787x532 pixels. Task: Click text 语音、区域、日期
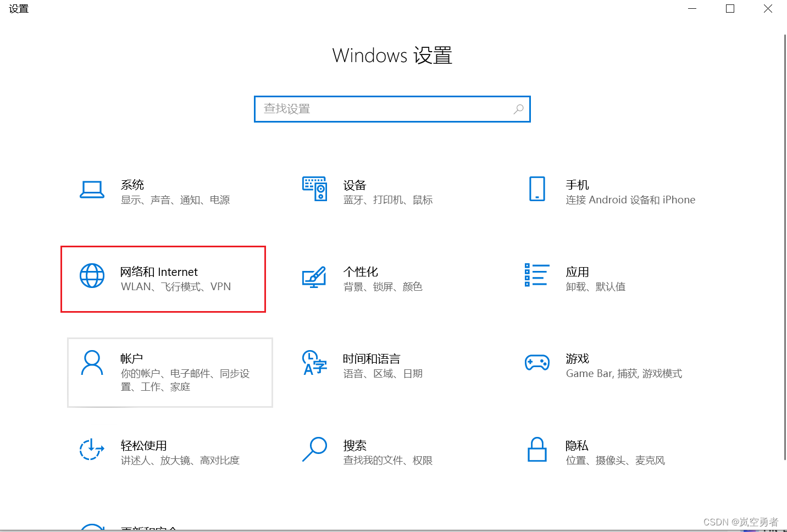click(383, 374)
